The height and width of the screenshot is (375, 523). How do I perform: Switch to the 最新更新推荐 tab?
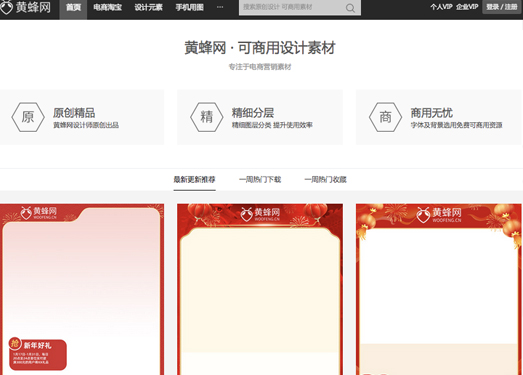194,179
